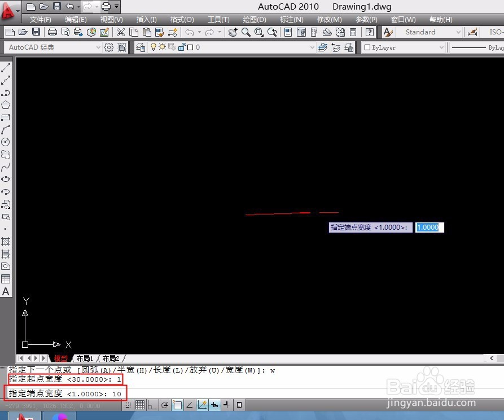This screenshot has height=420, width=504.
Task: Toggle Object Snap Tracking in status bar
Action: click(x=190, y=405)
